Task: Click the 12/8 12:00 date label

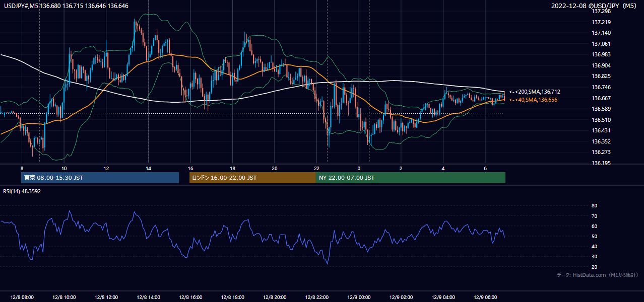Action: pos(106,297)
